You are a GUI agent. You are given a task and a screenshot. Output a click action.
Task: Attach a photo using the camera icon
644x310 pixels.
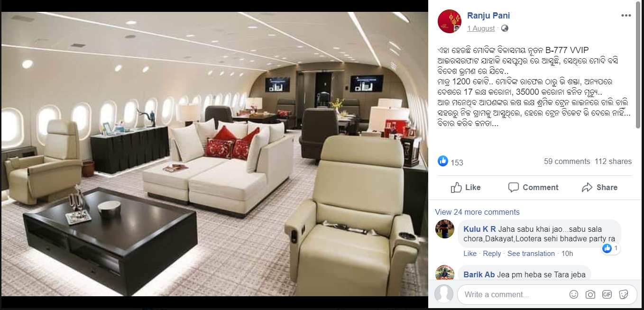(590, 294)
